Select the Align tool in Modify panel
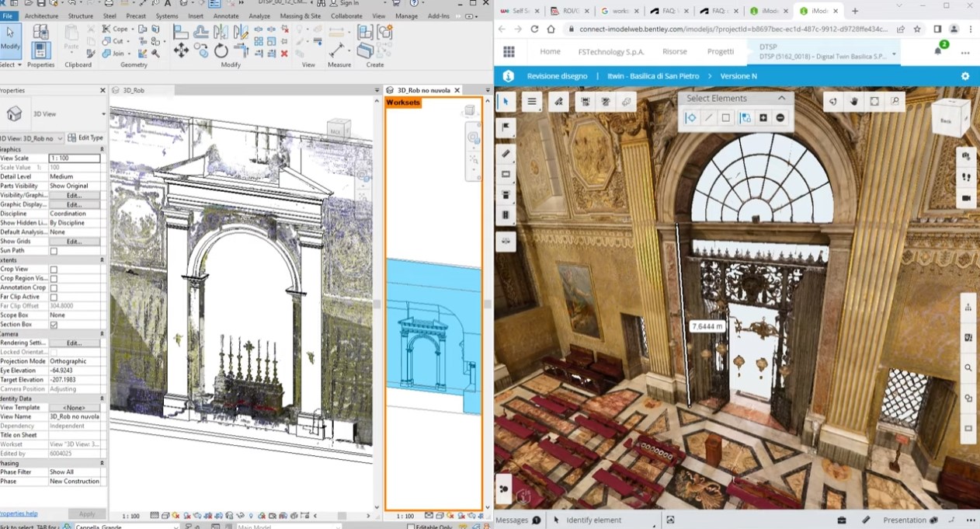 pyautogui.click(x=181, y=32)
